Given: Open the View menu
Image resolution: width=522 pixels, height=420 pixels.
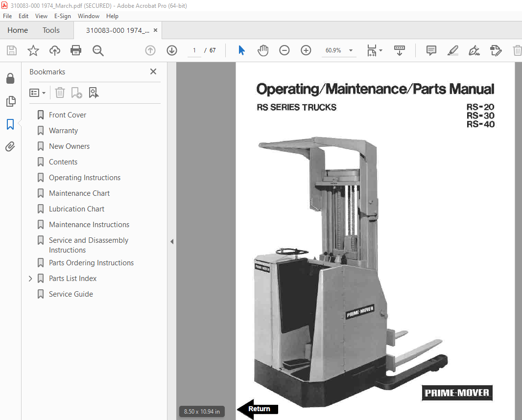Looking at the screenshot, I should coord(41,16).
